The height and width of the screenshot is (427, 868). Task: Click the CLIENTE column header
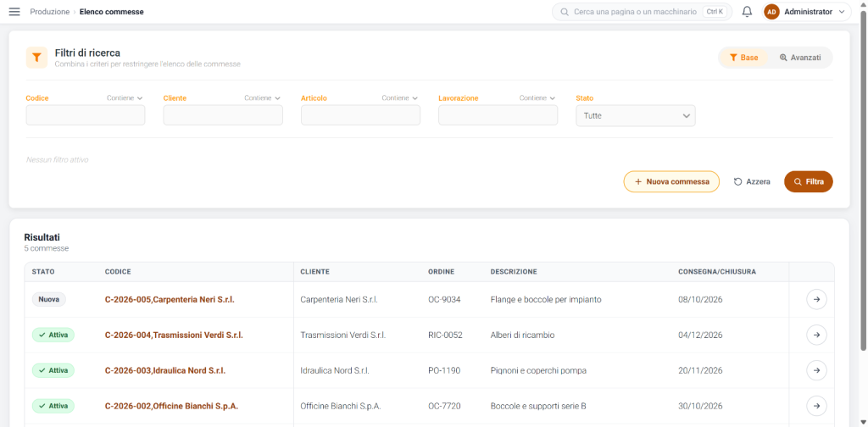315,272
